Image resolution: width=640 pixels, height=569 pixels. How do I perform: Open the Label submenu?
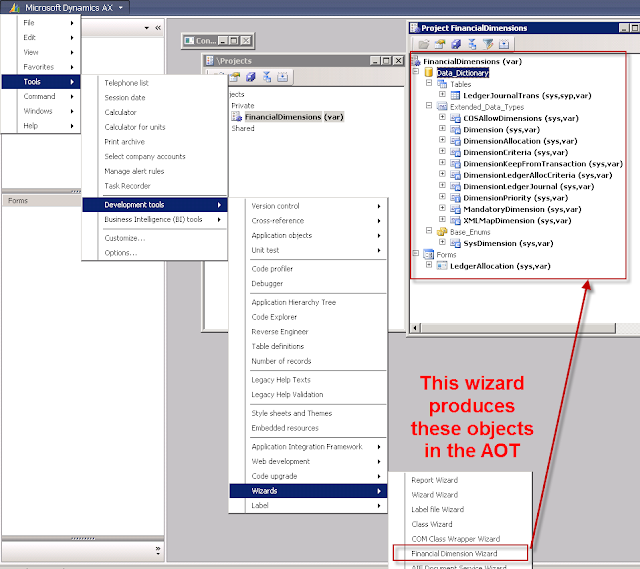tap(308, 505)
